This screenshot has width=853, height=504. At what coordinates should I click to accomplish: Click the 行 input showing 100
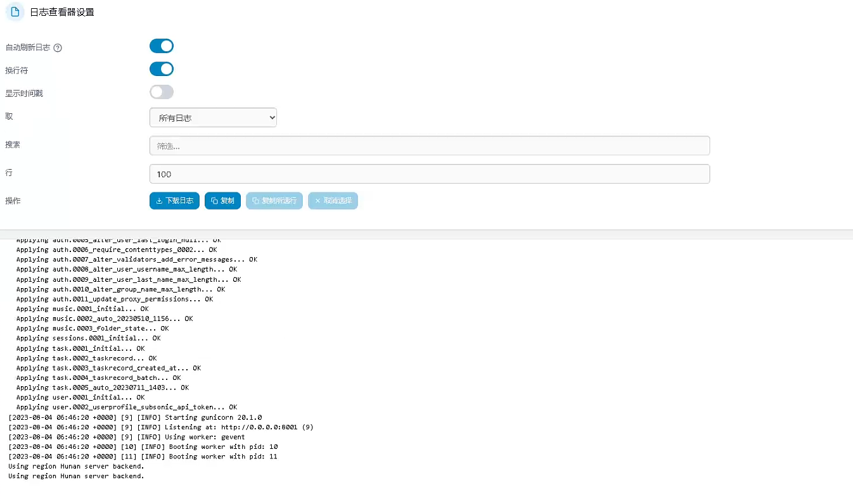click(430, 173)
